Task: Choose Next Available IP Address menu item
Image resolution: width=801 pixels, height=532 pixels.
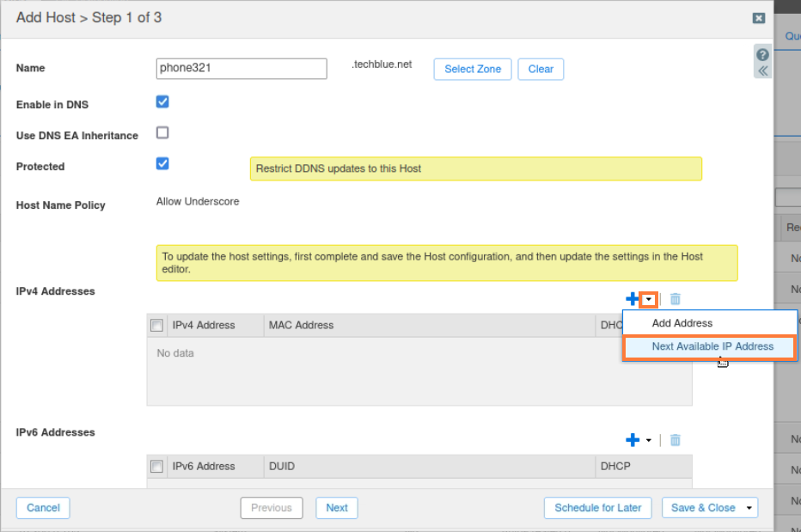Action: pyautogui.click(x=712, y=346)
